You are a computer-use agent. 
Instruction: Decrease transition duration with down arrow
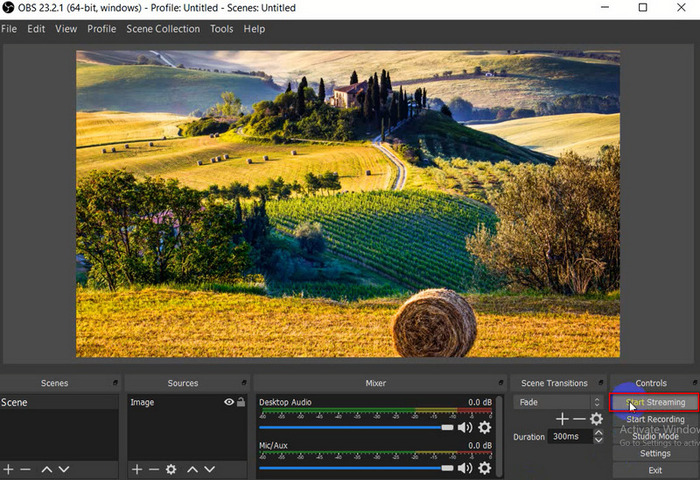coord(599,440)
